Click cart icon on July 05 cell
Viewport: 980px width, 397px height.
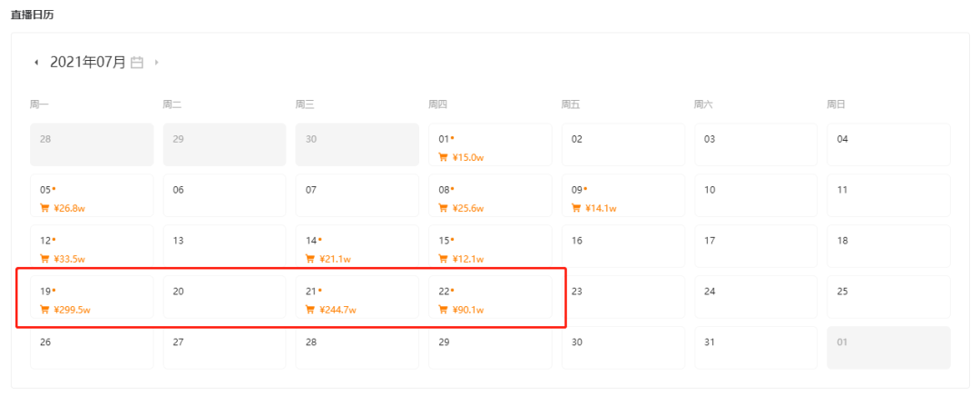[44, 208]
